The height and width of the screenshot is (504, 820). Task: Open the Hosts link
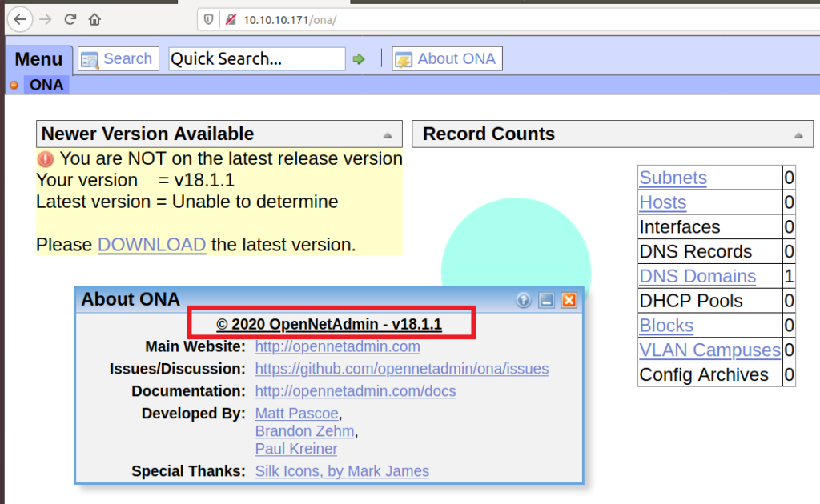click(662, 202)
